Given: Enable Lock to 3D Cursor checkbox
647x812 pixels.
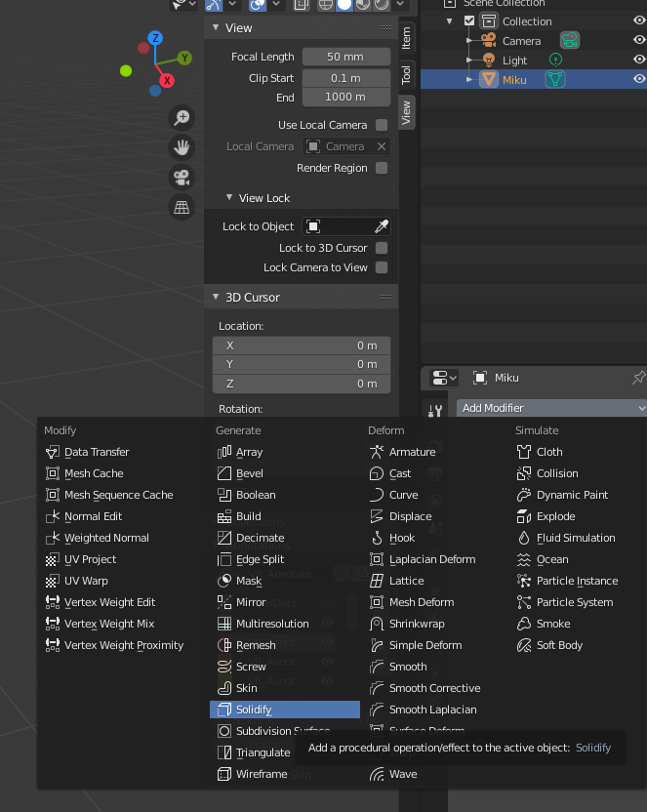Looking at the screenshot, I should coord(382,248).
